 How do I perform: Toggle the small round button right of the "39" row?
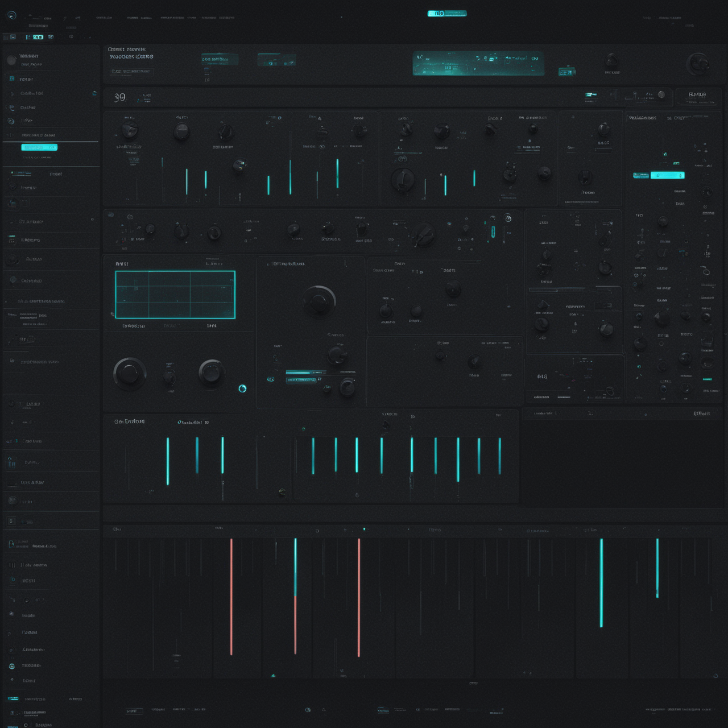point(661,94)
